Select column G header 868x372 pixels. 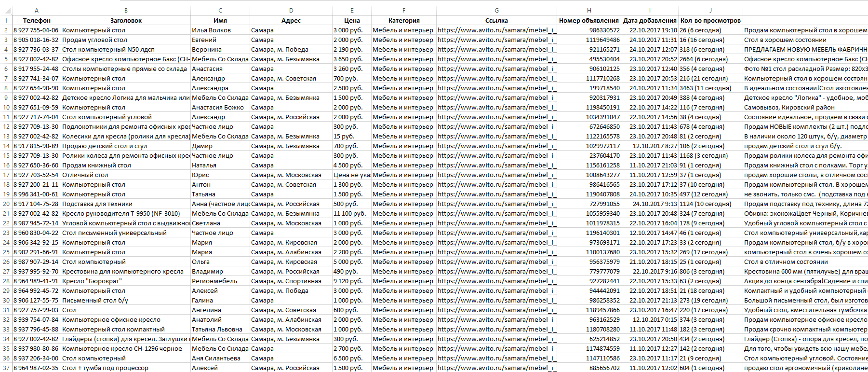coord(496,10)
